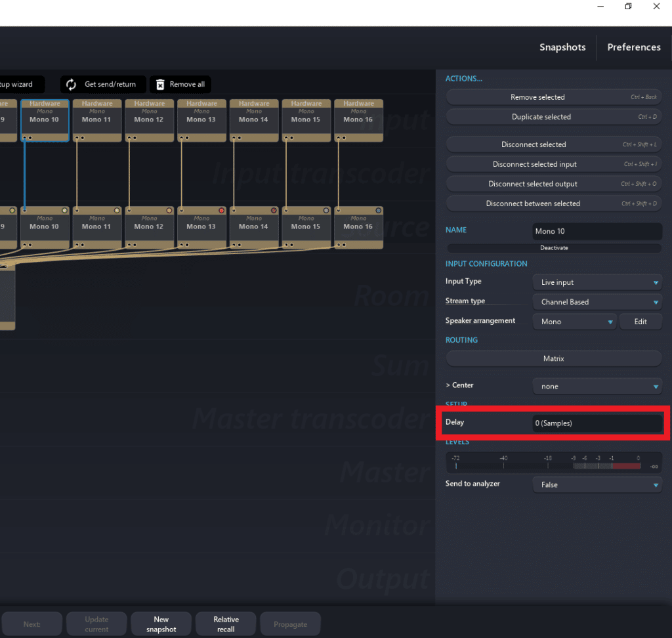Click the Delay samples input field
Viewport: 672px width, 638px height.
point(597,423)
